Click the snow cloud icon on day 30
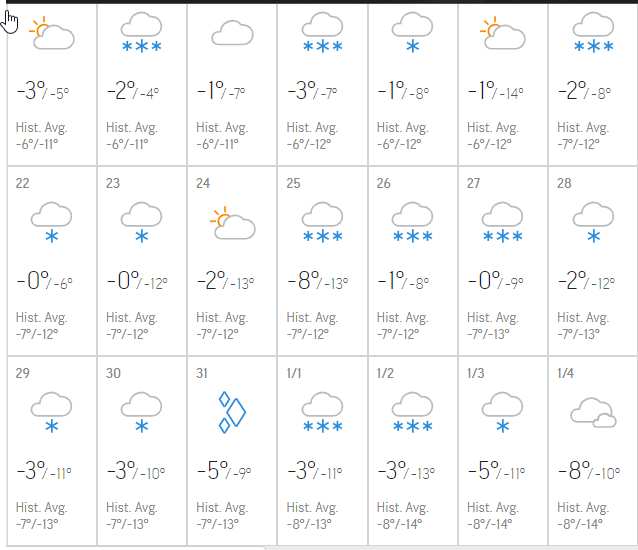The height and width of the screenshot is (550, 638). pos(141,412)
